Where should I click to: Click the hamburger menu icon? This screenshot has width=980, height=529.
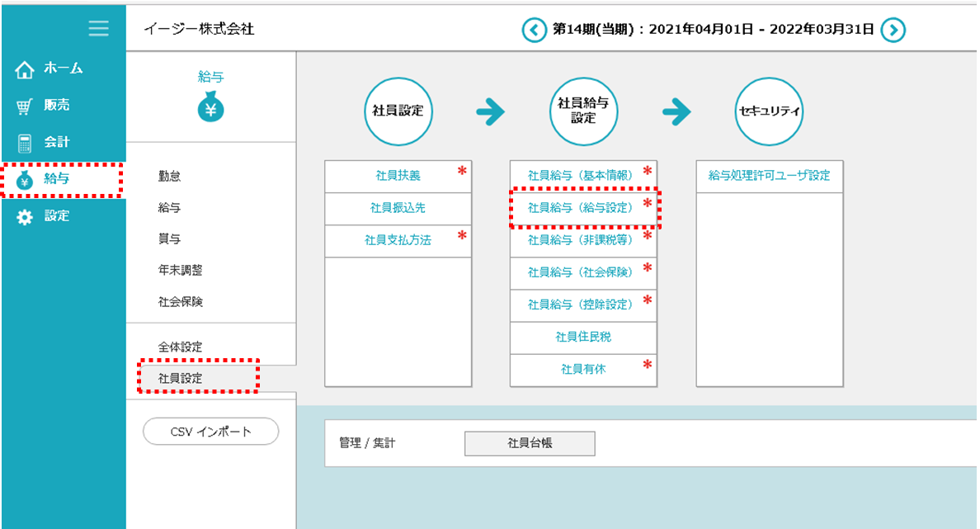(x=98, y=29)
